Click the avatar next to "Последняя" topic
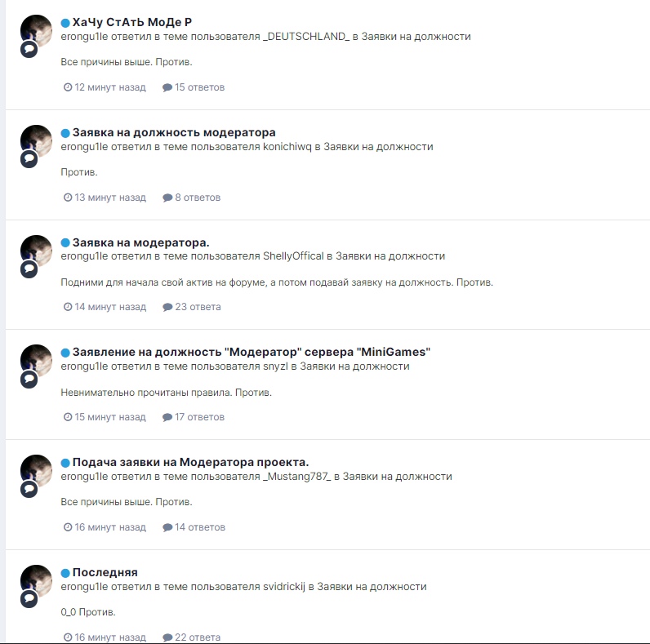 (x=37, y=581)
